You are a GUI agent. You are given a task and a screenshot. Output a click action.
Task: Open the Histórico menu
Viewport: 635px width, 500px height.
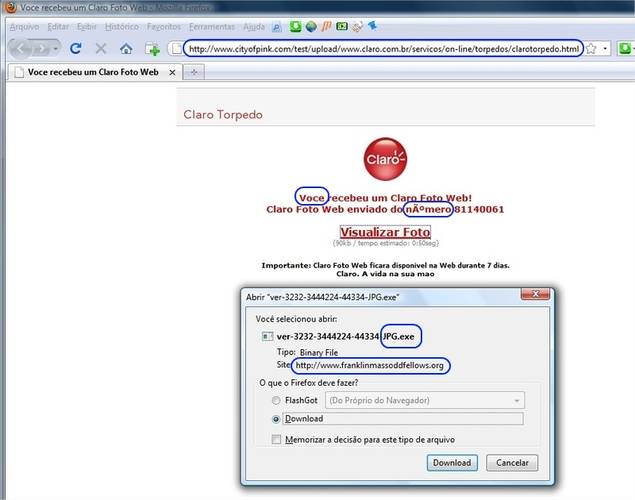tap(121, 27)
